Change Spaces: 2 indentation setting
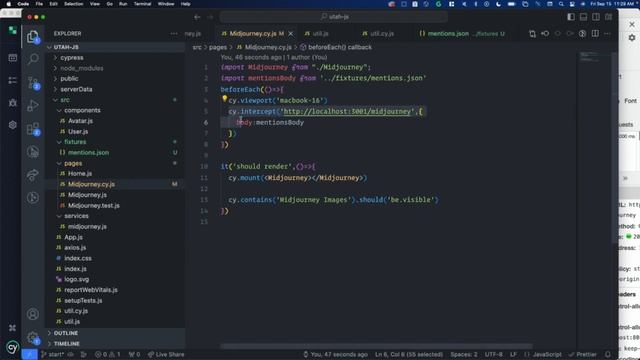 point(464,354)
